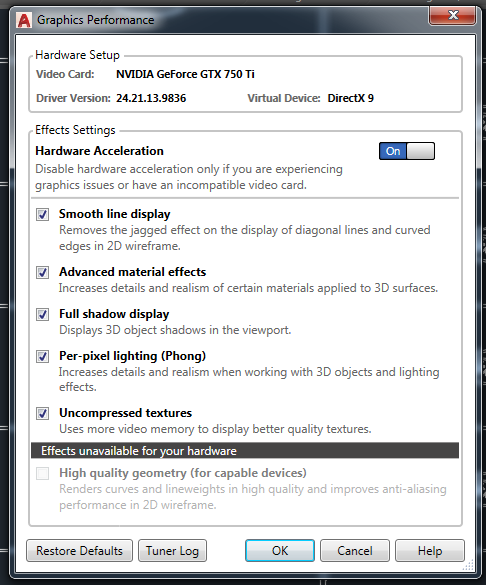Turn off the Hardware Acceleration switch
486x585 pixels.
407,151
